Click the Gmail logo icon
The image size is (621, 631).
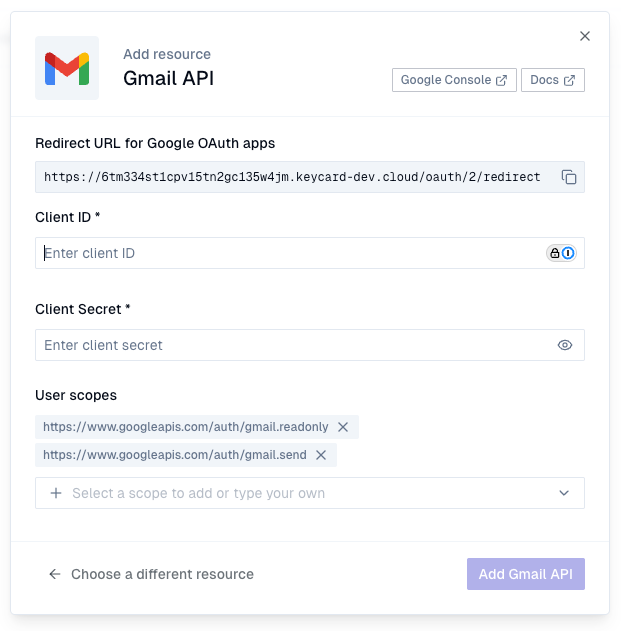(67, 68)
